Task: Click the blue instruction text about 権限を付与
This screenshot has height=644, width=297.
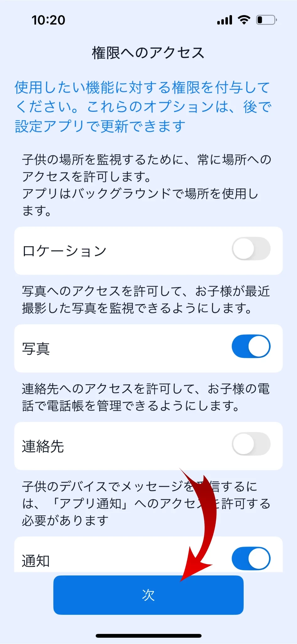Action: click(143, 107)
